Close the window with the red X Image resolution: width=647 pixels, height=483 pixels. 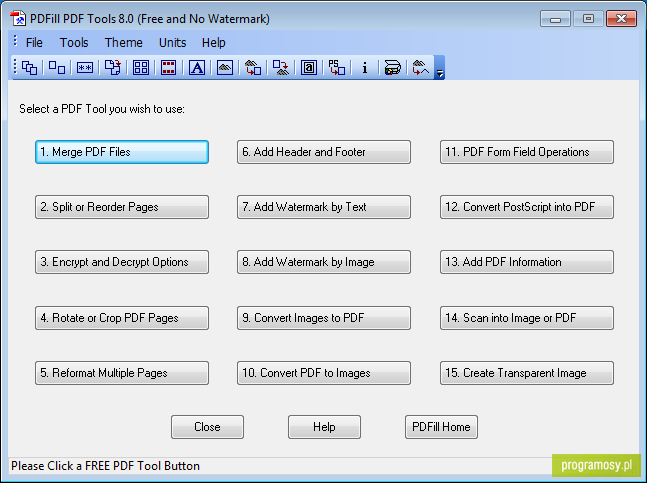pyautogui.click(x=621, y=19)
